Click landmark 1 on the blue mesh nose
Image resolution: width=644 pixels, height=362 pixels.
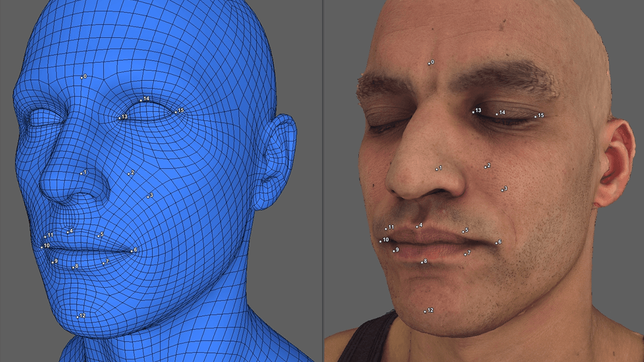click(x=82, y=173)
